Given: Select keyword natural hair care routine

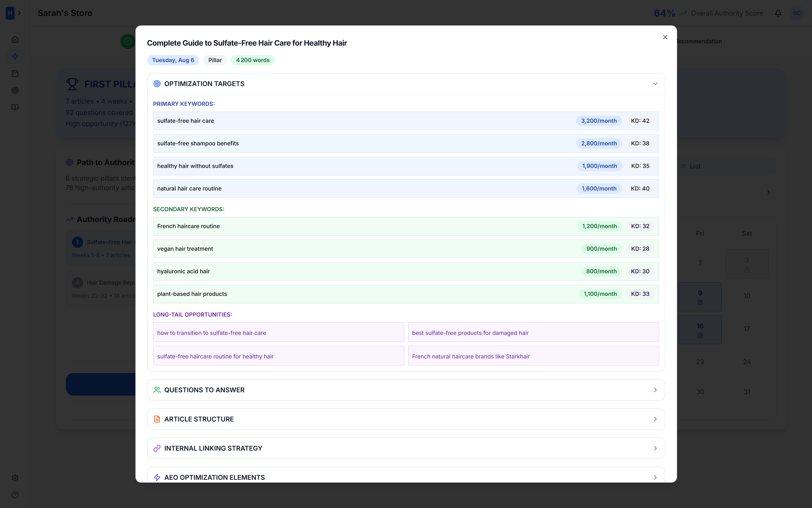Looking at the screenshot, I should tap(406, 188).
